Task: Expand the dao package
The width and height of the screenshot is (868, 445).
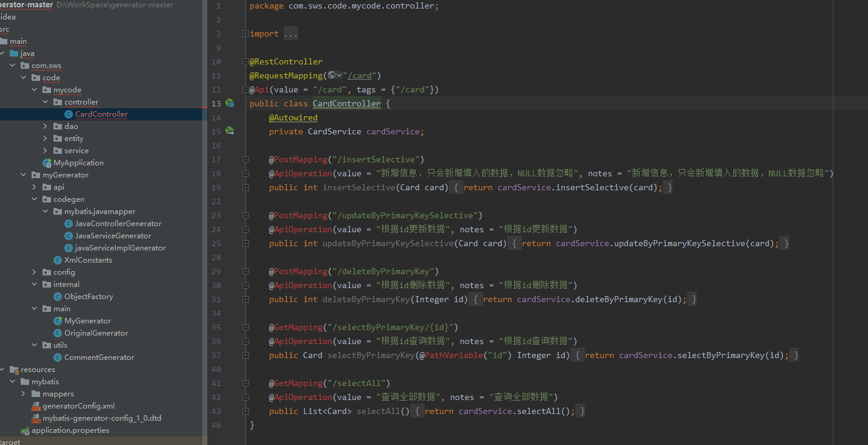Action: click(x=45, y=126)
